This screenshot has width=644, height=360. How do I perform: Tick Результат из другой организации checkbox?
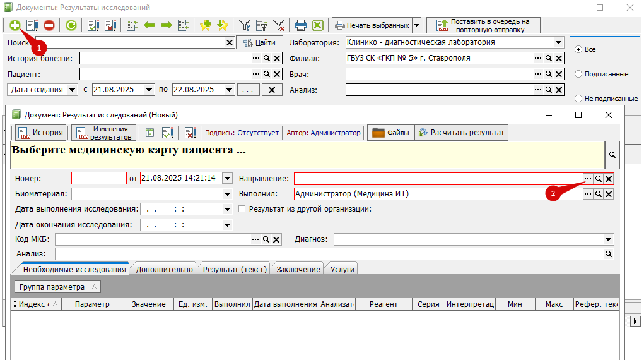(x=242, y=209)
